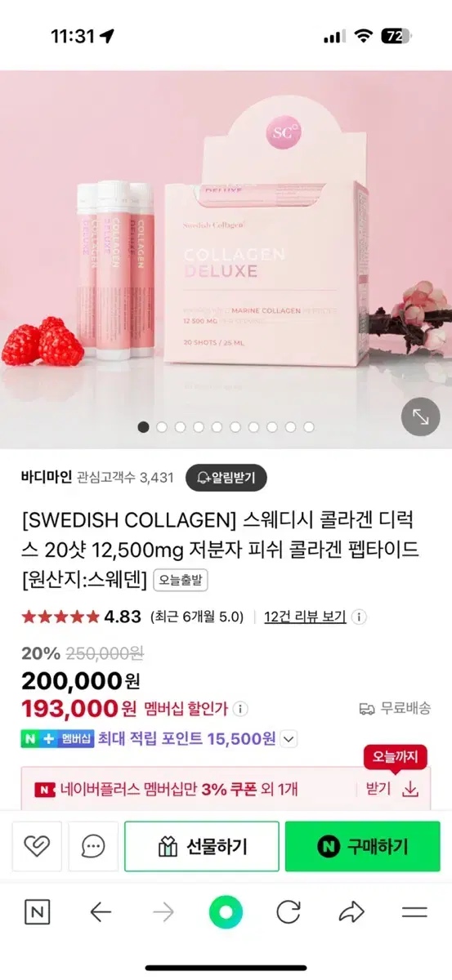452x980 pixels.
Task: Show the review info circle icon
Action: coord(360,617)
